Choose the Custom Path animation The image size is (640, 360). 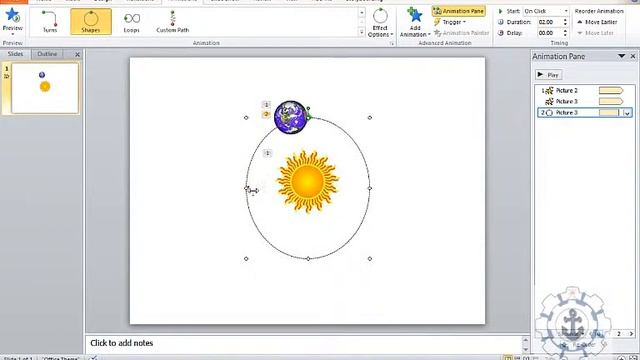[172, 22]
